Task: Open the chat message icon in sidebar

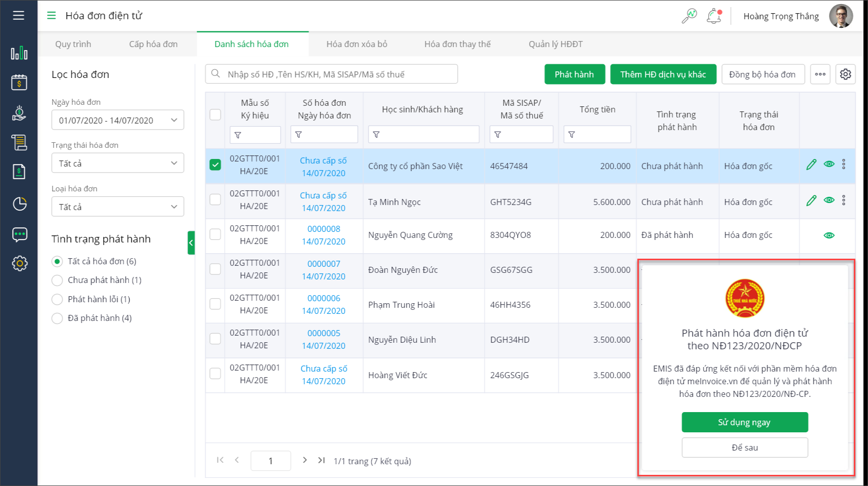Action: (x=19, y=234)
